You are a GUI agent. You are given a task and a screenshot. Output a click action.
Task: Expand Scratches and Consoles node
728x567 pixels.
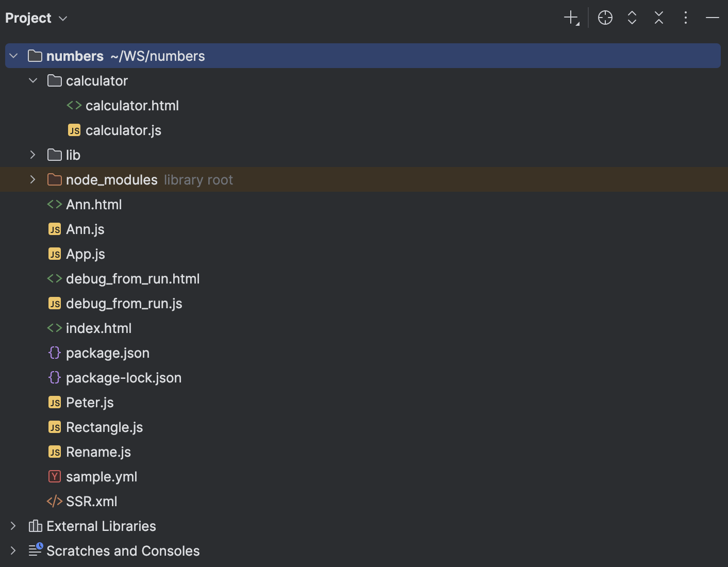click(13, 551)
